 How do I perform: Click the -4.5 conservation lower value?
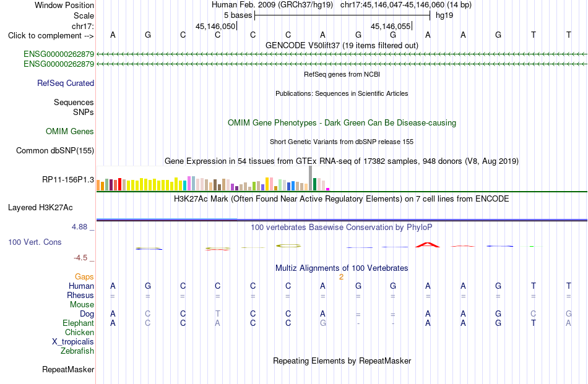[80, 258]
